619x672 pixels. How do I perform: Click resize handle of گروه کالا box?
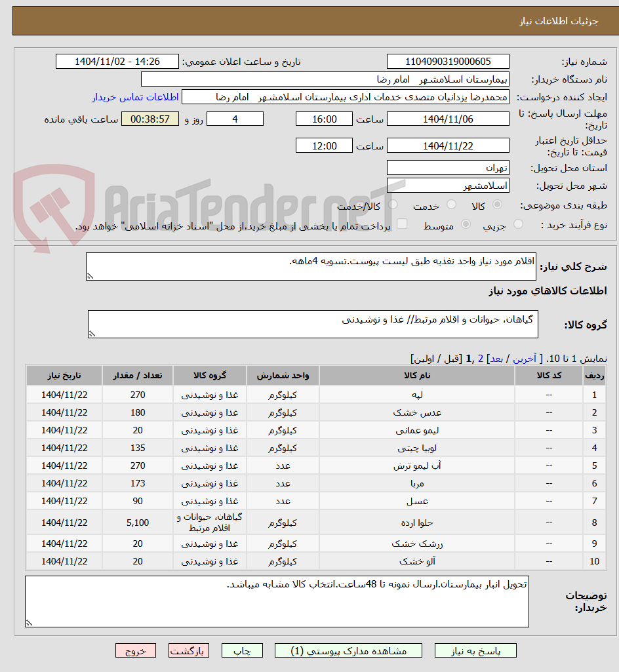(x=92, y=334)
